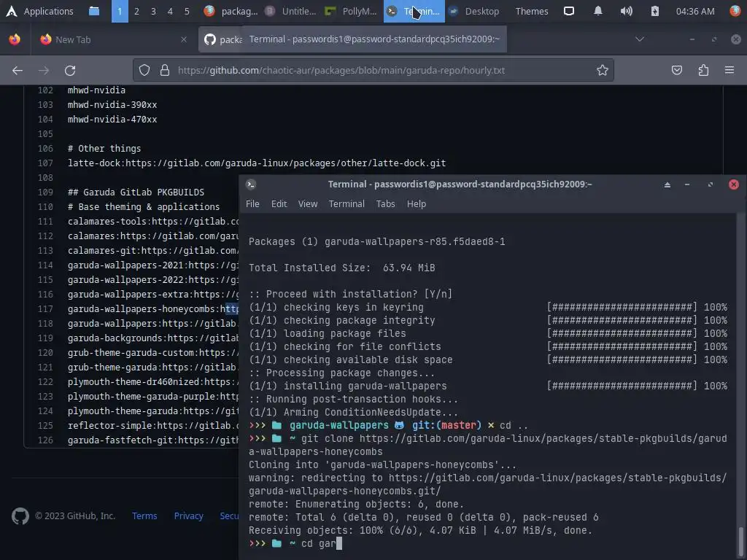This screenshot has height=560, width=747.
Task: Click the site security padlock icon
Action: click(165, 71)
